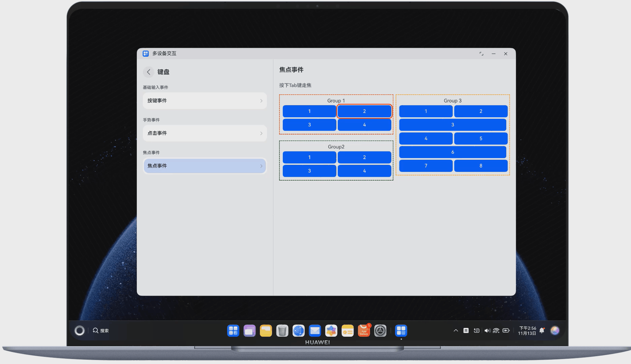Screen dimensions: 631x364
Task: Toggle Wi-Fi from the system tray icon
Action: [x=496, y=331]
